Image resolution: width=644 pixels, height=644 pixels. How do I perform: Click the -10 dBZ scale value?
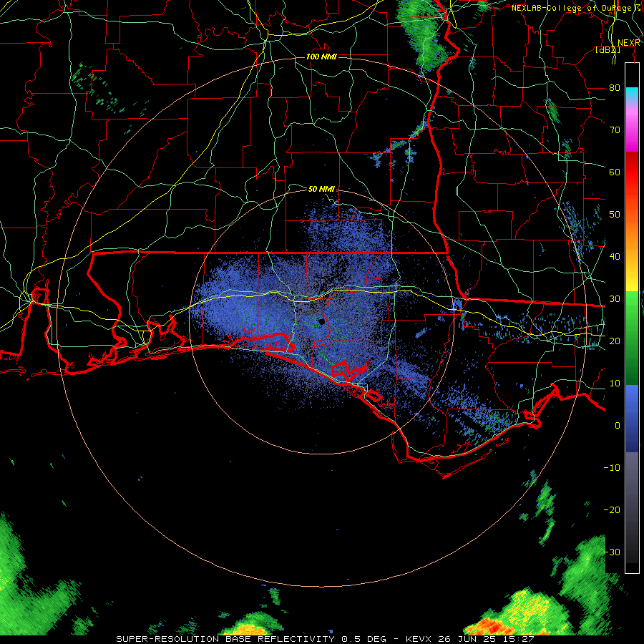pyautogui.click(x=612, y=468)
